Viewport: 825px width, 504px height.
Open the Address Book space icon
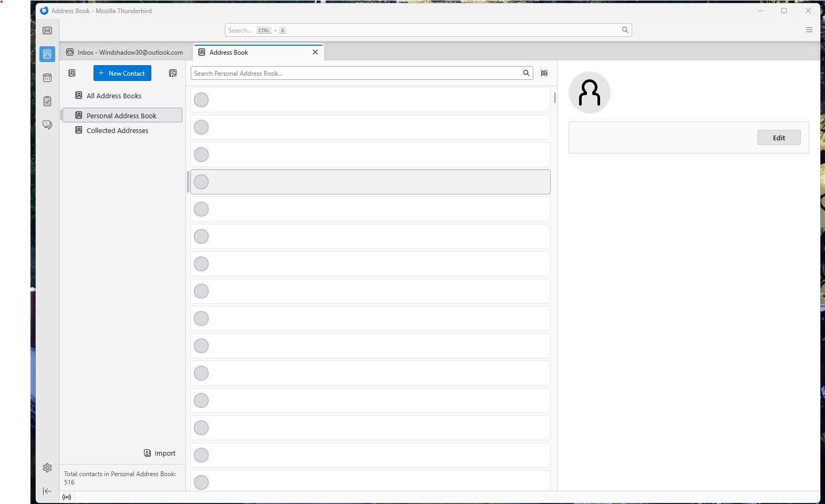coord(47,54)
